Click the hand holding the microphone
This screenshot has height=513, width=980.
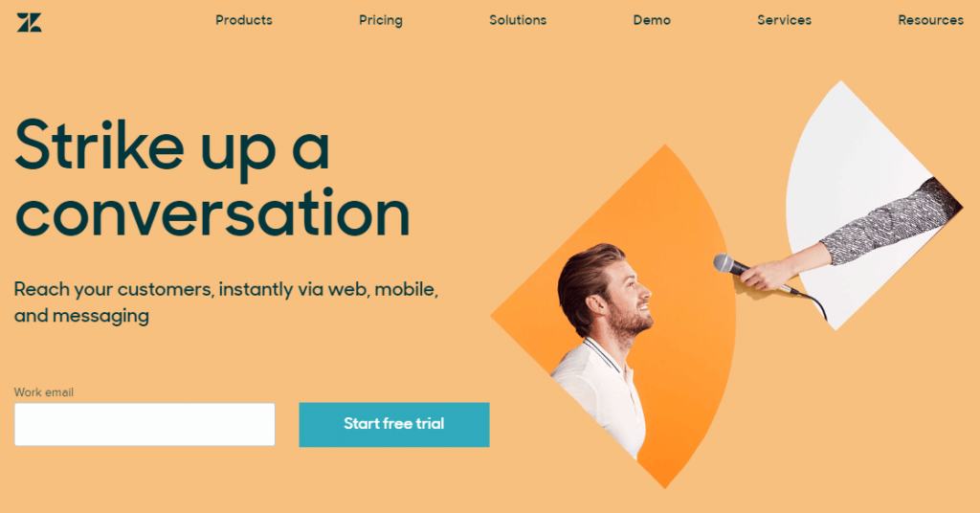tap(770, 274)
